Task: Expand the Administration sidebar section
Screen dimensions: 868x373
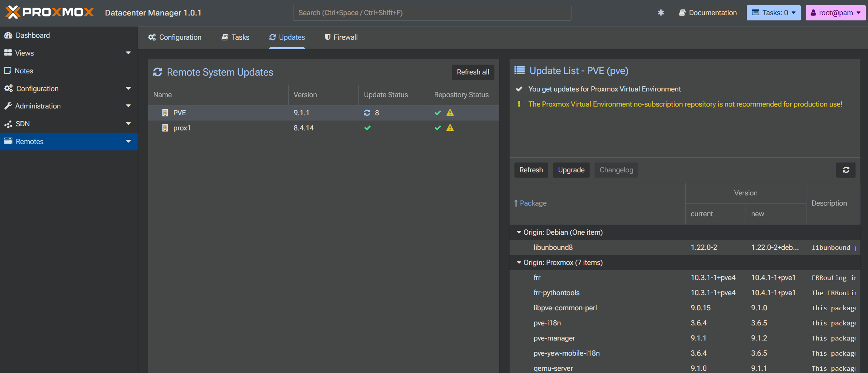Action: 128,106
